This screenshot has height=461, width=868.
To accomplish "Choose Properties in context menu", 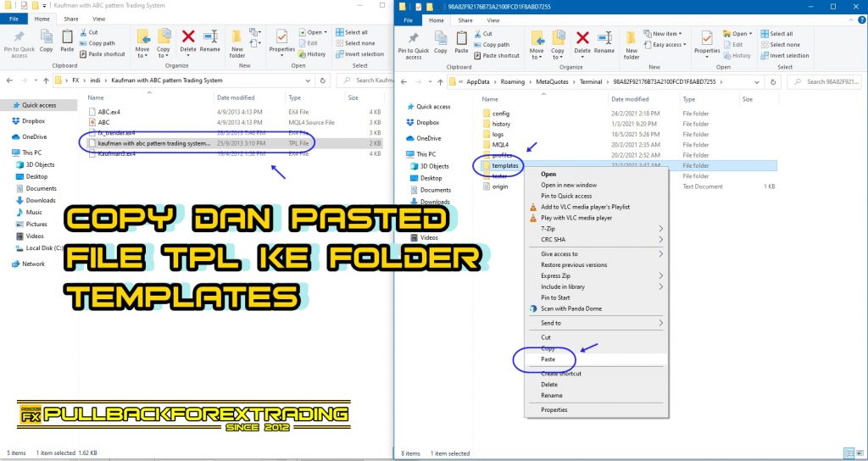I will (x=597, y=409).
